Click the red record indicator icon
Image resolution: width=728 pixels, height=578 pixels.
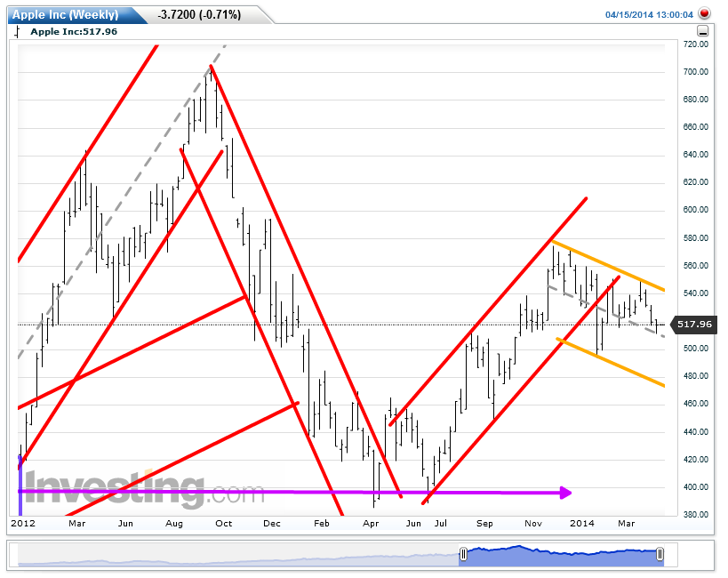click(x=704, y=13)
